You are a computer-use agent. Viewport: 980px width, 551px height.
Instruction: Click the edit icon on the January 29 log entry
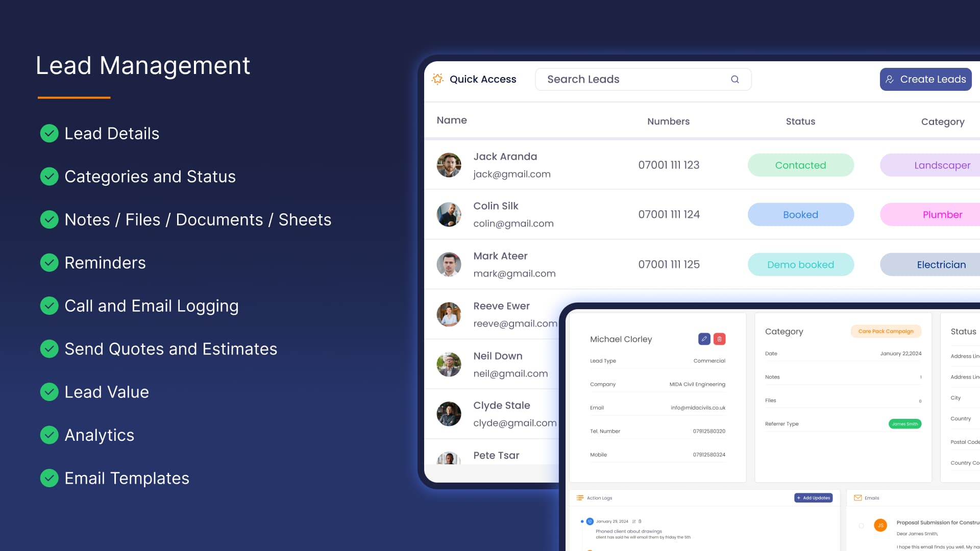[633, 521]
